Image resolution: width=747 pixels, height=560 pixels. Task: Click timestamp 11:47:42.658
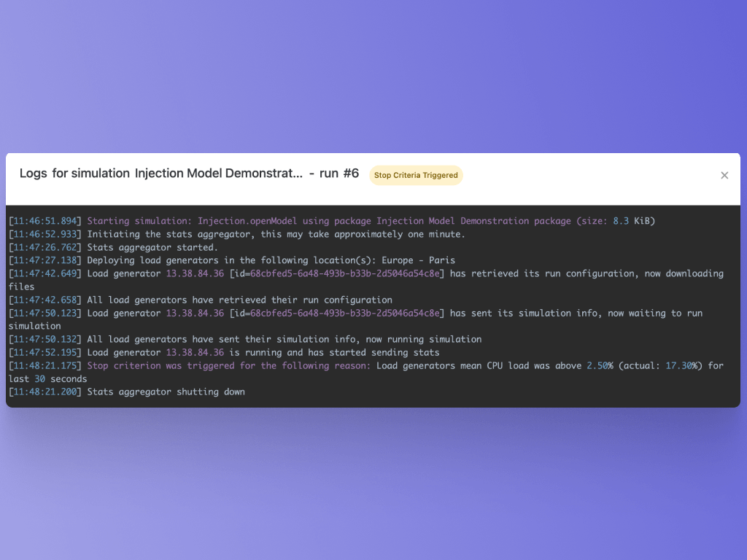coord(44,300)
